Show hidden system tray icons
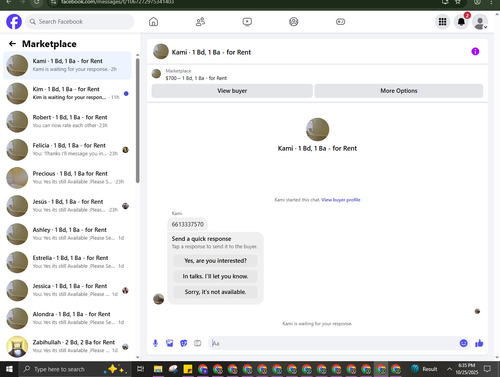The image size is (500, 377). tap(449, 369)
